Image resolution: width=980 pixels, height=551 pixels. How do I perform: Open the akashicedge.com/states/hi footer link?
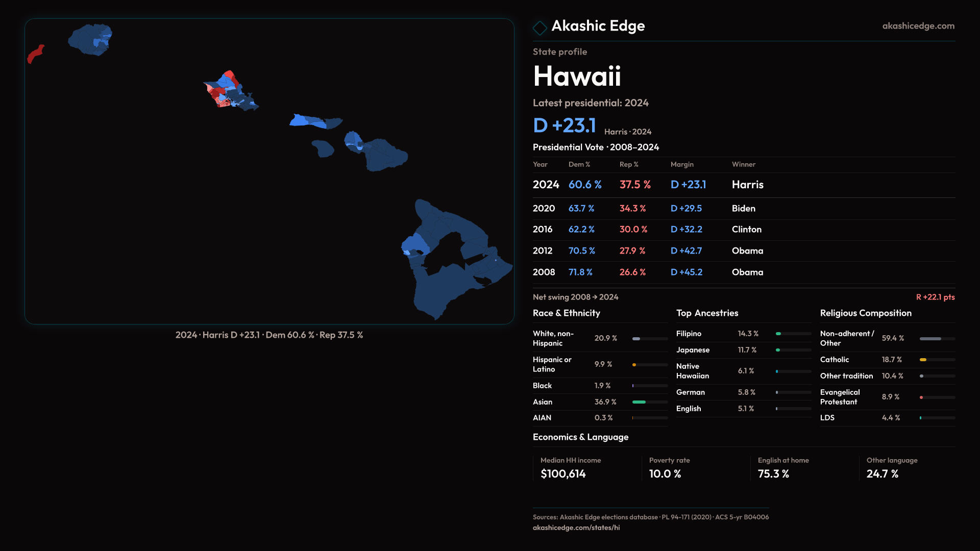point(576,528)
